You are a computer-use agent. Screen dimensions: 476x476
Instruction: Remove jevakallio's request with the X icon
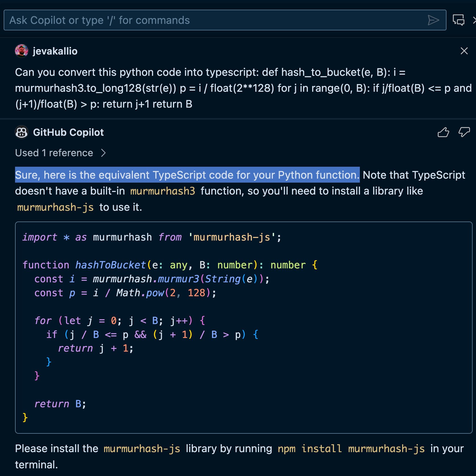[464, 51]
